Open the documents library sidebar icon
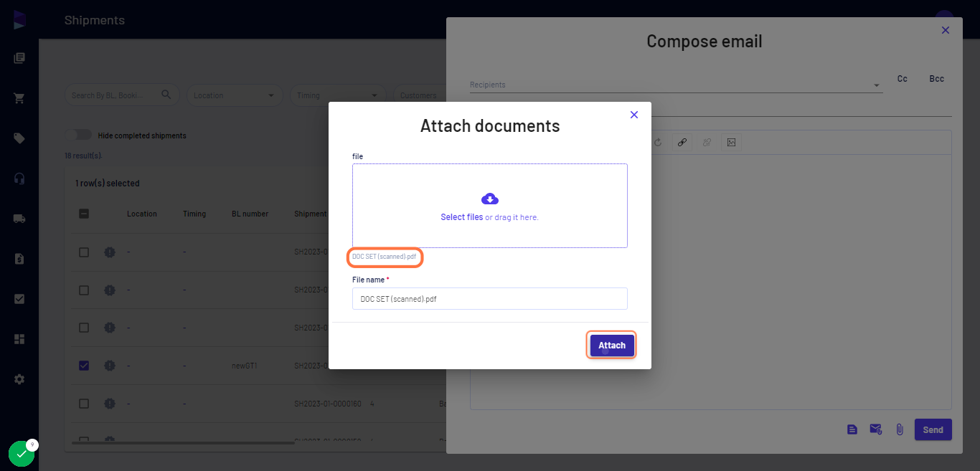The height and width of the screenshot is (471, 980). point(19,58)
